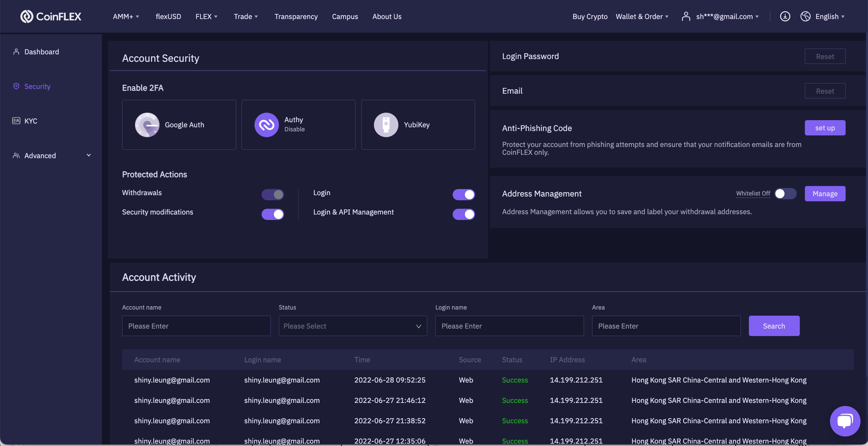868x446 pixels.
Task: Click the Search button in Account Activity
Action: pyautogui.click(x=774, y=326)
